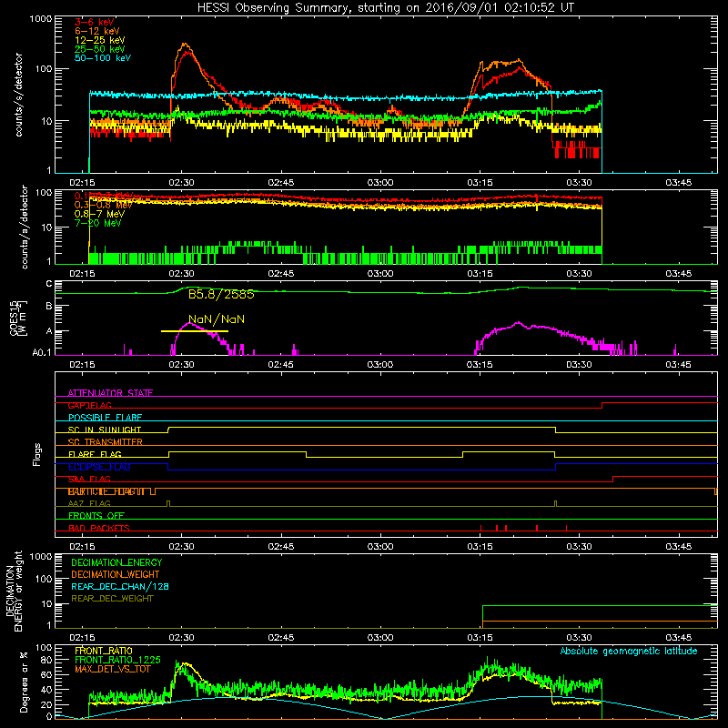Select the GAP_FLAG label
Viewport: 728px width, 728px height.
pyautogui.click(x=89, y=405)
